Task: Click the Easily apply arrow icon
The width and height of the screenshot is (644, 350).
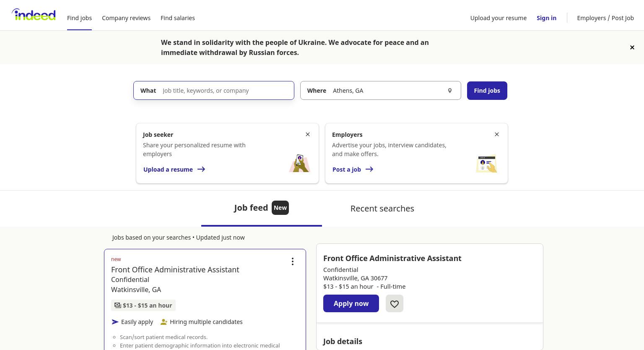Action: (115, 322)
